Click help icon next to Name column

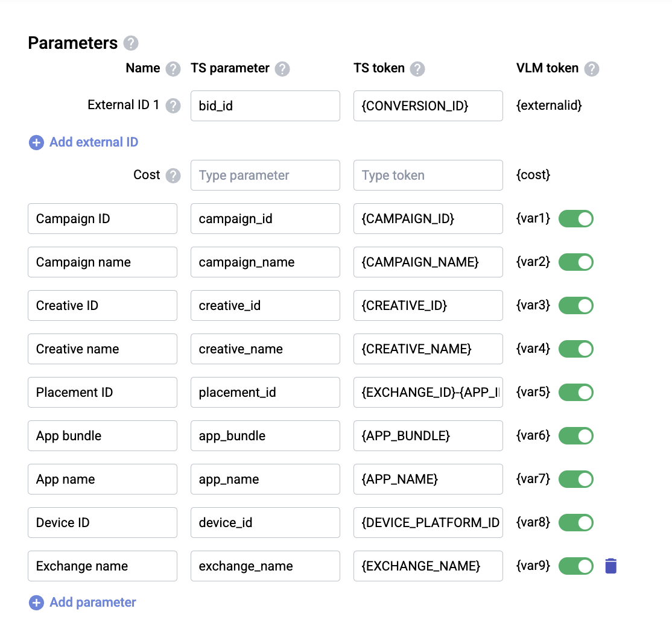coord(173,69)
